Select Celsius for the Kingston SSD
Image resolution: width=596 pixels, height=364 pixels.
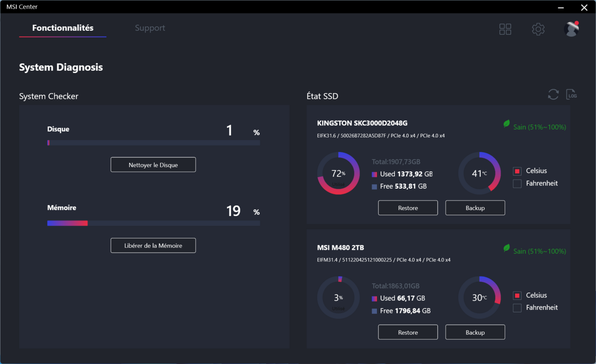(517, 171)
